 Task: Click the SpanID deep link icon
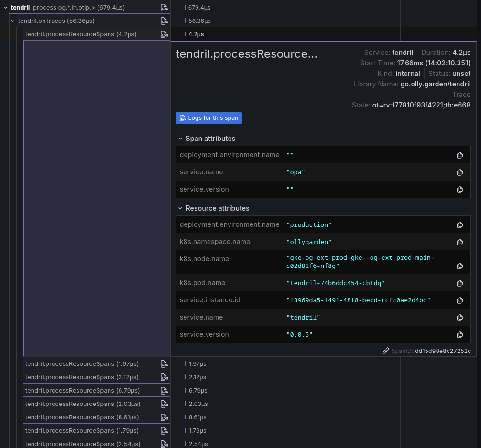[386, 351]
